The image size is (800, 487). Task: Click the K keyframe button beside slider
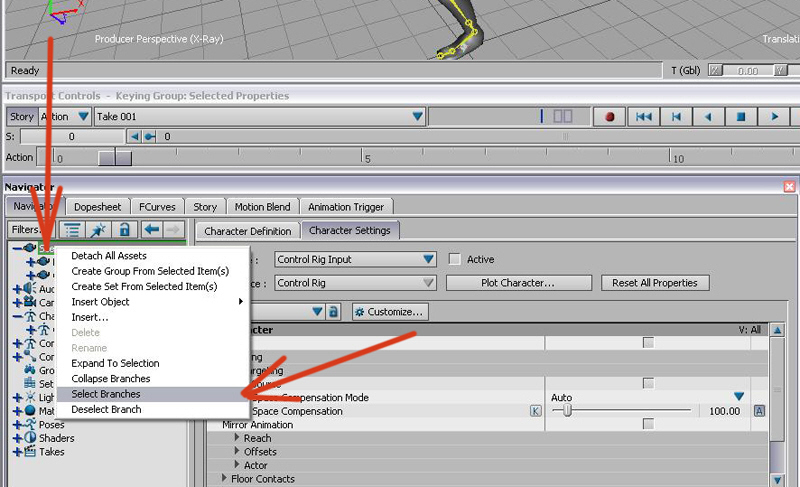tap(535, 411)
